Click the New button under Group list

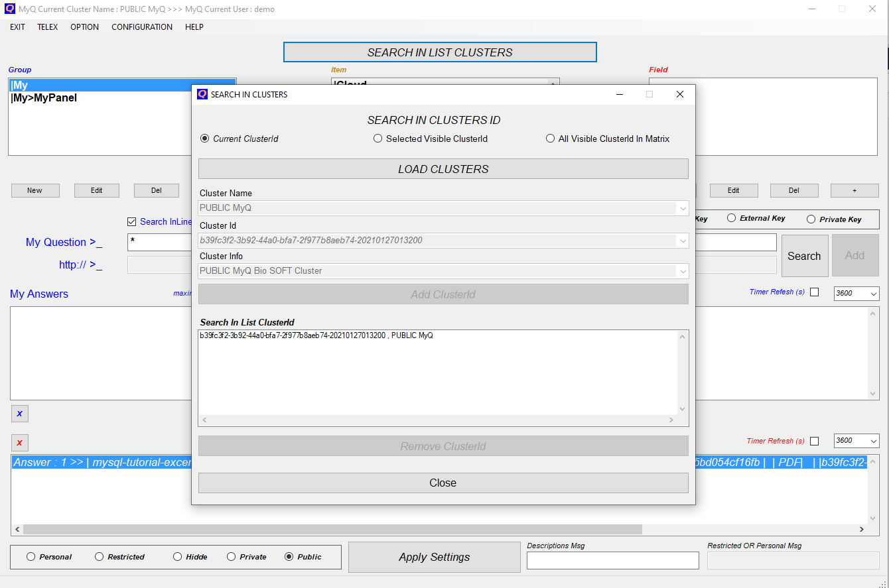point(35,190)
